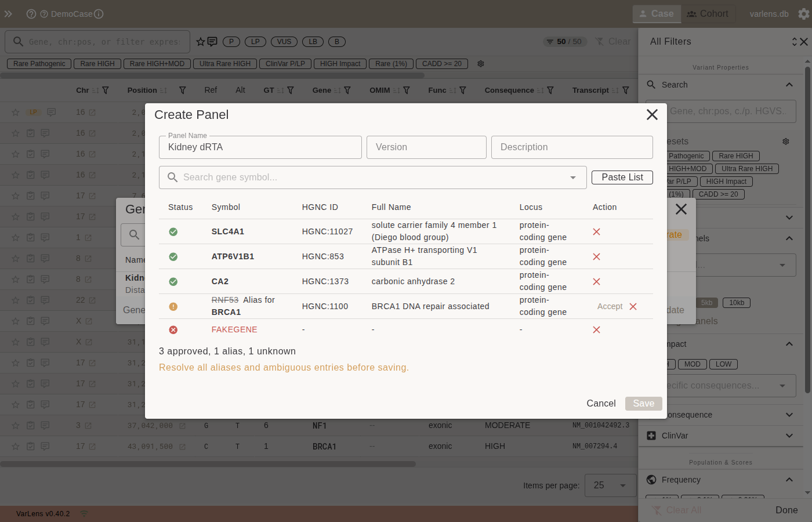Open the presets settings gear in All Filters
Image resolution: width=812 pixels, height=522 pixels.
point(786,141)
